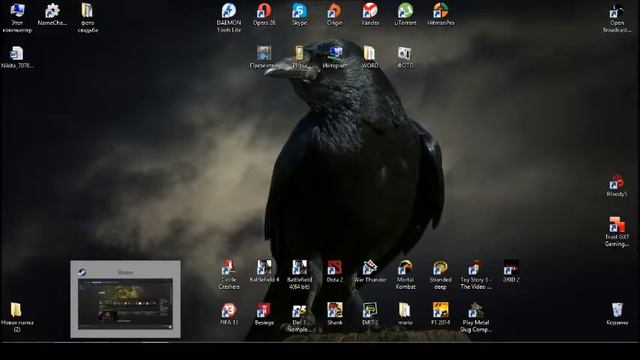Launch the Dota 2 shortcut
Image resolution: width=640 pixels, height=360 pixels.
pos(335,271)
